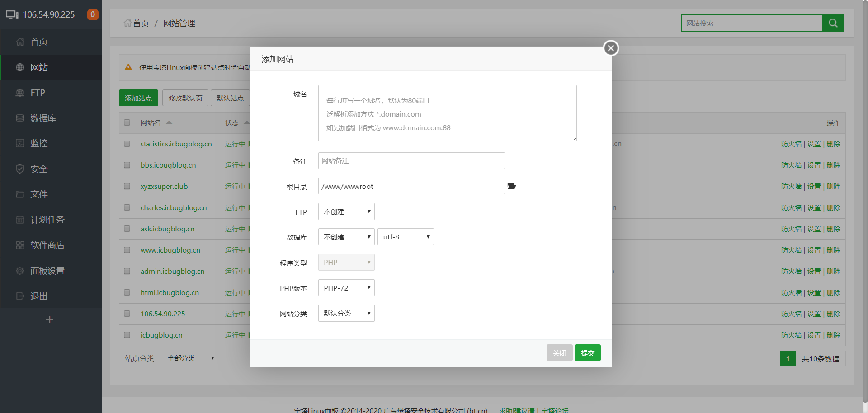Click 防火墙 link in the icbugblog.cn row

(791, 335)
